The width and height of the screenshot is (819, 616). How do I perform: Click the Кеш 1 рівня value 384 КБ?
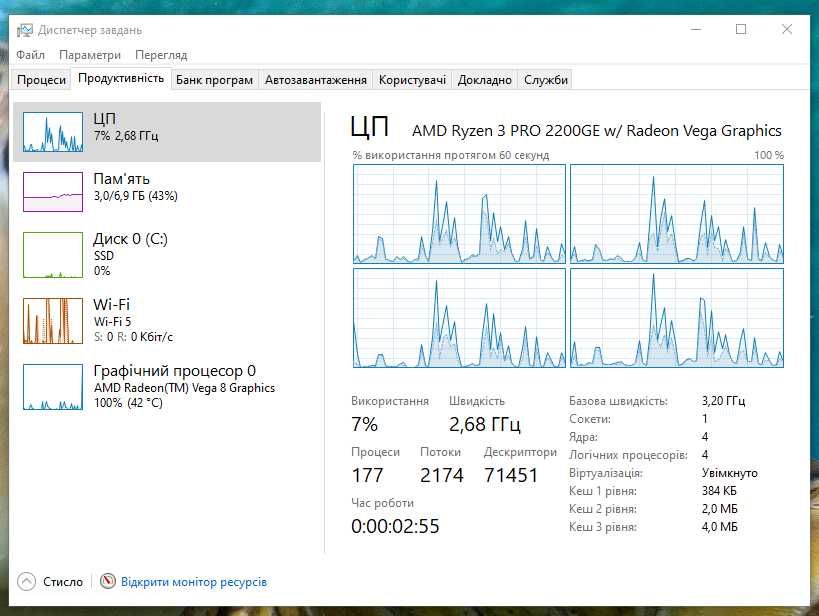pos(719,491)
